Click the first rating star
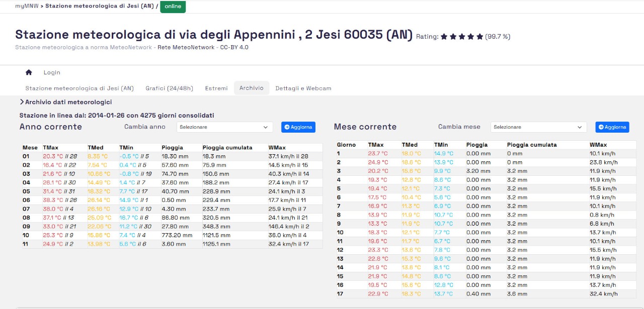The height and width of the screenshot is (309, 644). pos(444,37)
